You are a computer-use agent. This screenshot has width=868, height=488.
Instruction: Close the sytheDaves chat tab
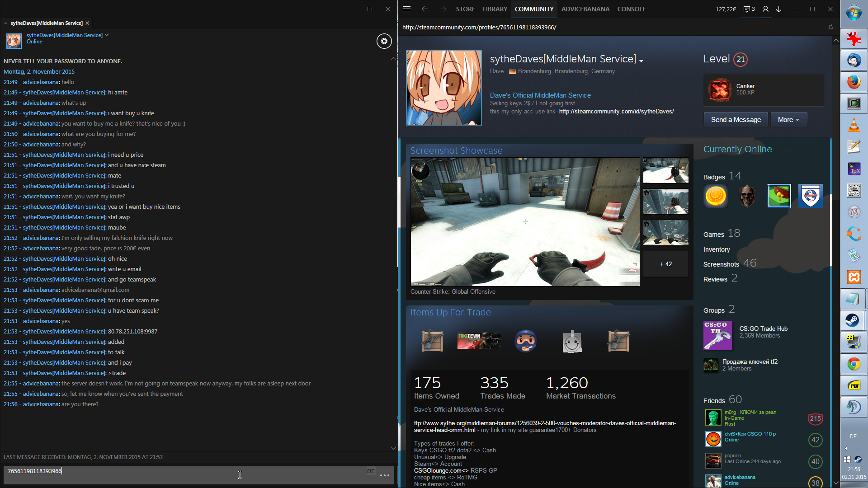(x=87, y=23)
